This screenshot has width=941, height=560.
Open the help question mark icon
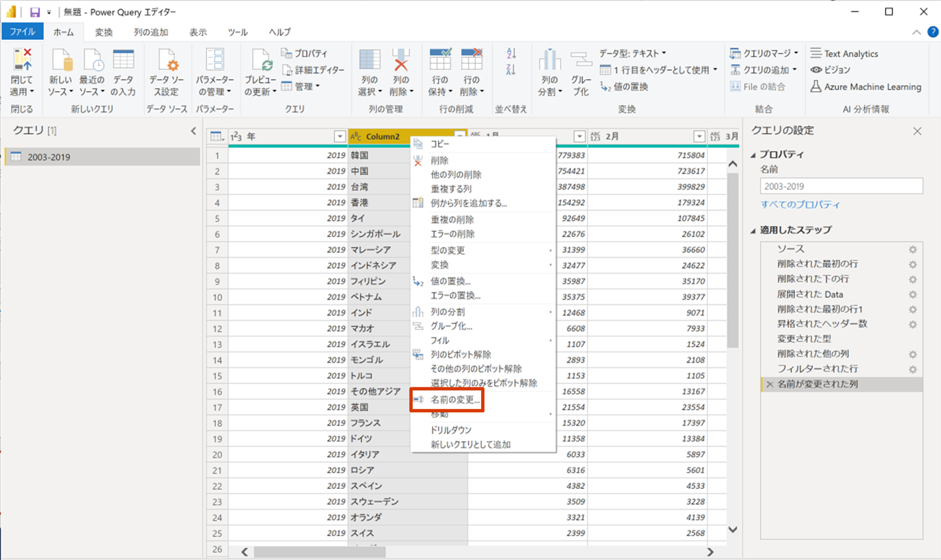pos(932,32)
